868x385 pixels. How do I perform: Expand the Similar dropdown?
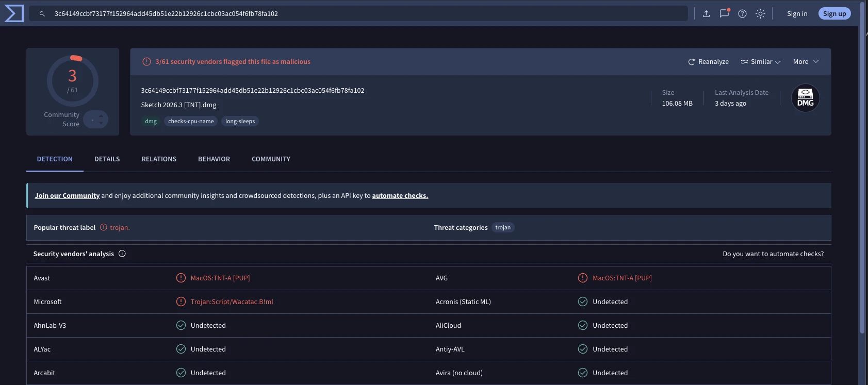(x=761, y=61)
